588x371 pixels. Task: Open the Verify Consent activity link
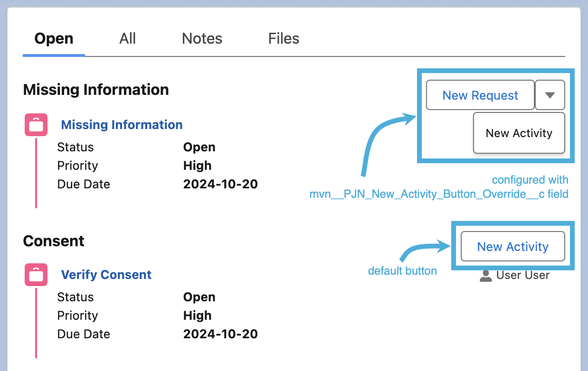[x=106, y=275]
